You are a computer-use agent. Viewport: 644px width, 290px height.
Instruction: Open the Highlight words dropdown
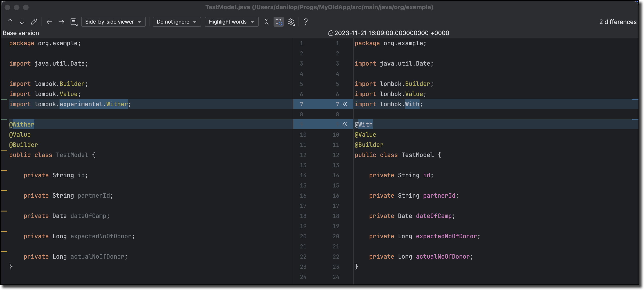pos(232,22)
